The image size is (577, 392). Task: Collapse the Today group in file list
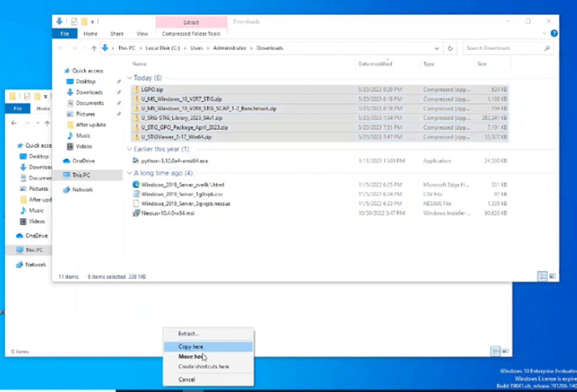pos(130,78)
